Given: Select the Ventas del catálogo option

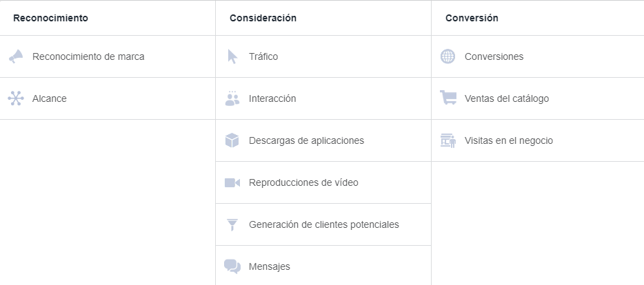Looking at the screenshot, I should pyautogui.click(x=507, y=98).
